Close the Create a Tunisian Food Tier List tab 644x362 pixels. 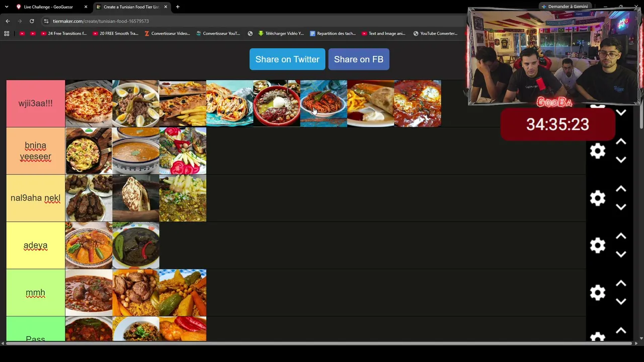[x=166, y=7]
